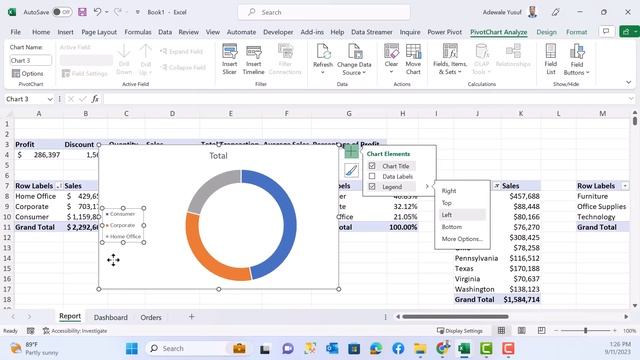This screenshot has width=640, height=360.
Task: Click the green Chart Elements plus button
Action: coord(351,152)
